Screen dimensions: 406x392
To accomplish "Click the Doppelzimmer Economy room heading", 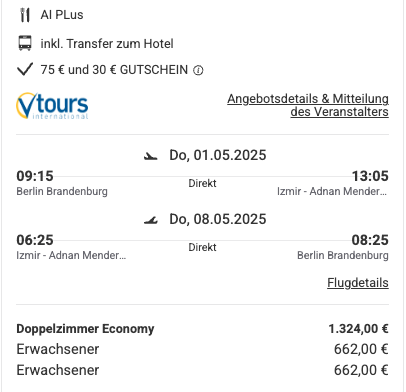I will coord(85,329).
